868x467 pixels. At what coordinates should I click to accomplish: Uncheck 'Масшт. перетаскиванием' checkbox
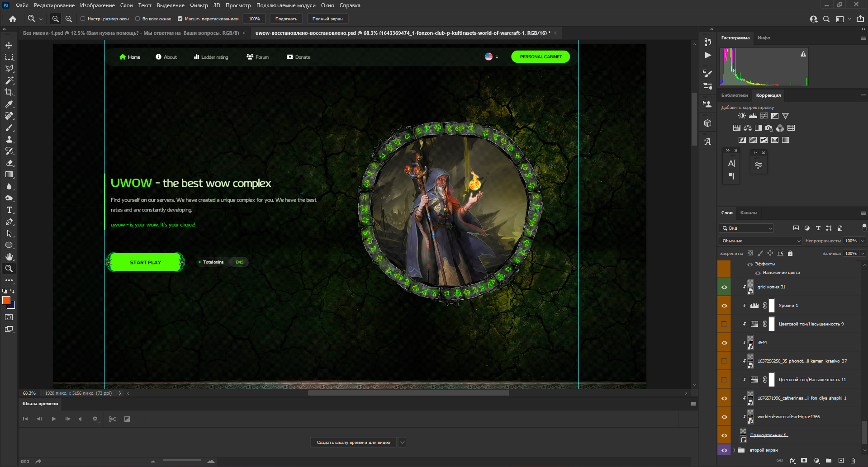click(180, 19)
